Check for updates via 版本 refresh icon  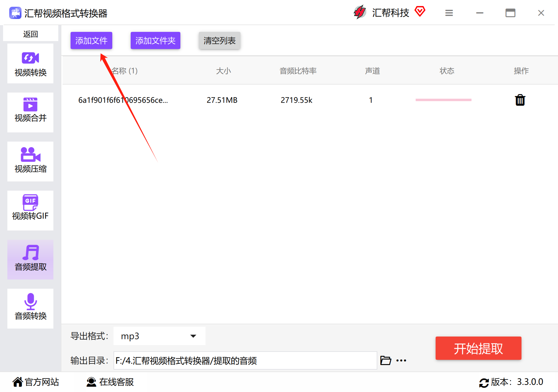[484, 382]
